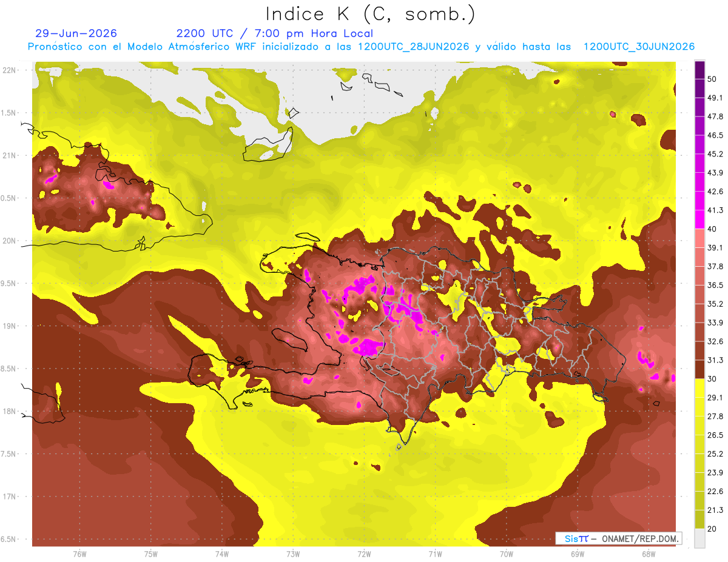Viewport: 728px width, 562px height.
Task: Click the '36.5' colorbar value
Action: click(715, 285)
